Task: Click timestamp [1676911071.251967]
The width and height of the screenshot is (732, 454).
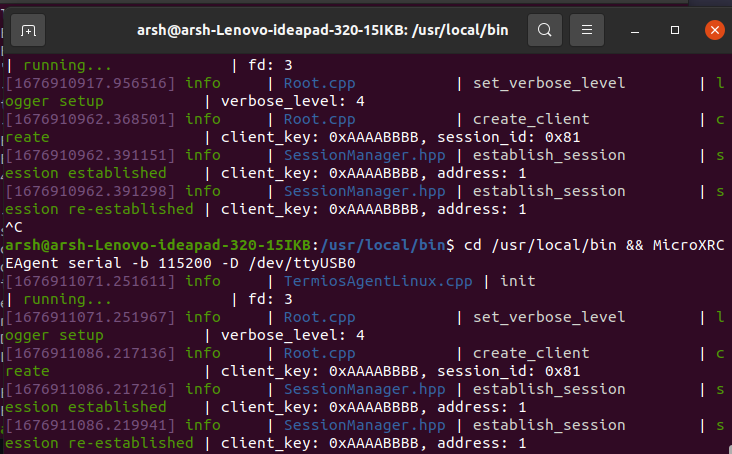Action: [x=90, y=317]
